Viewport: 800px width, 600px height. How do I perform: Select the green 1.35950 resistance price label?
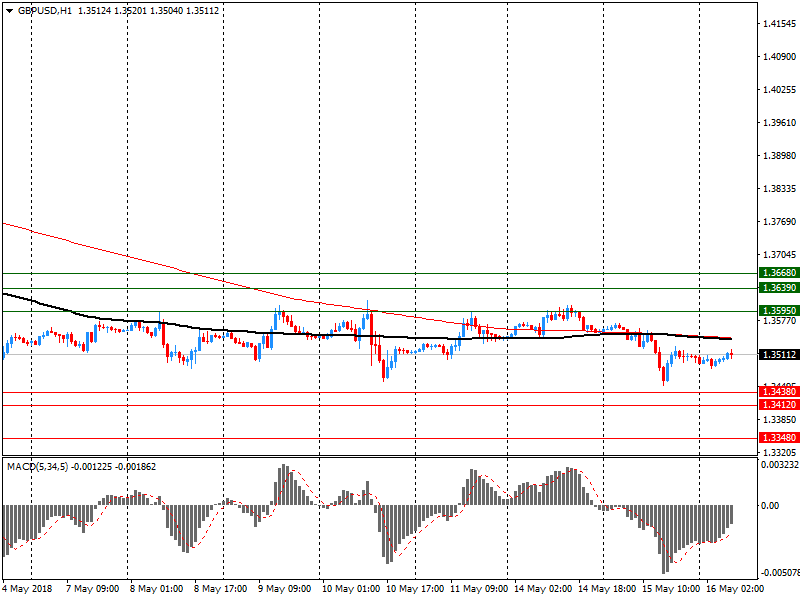tap(778, 311)
